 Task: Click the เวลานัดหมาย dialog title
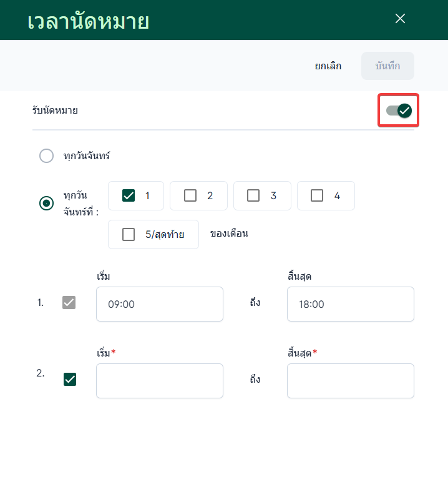click(88, 21)
